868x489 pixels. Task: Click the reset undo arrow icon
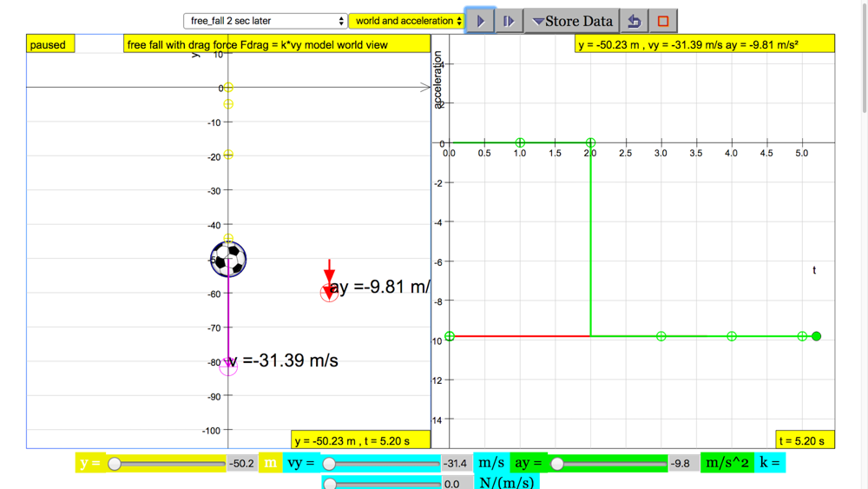pyautogui.click(x=635, y=21)
